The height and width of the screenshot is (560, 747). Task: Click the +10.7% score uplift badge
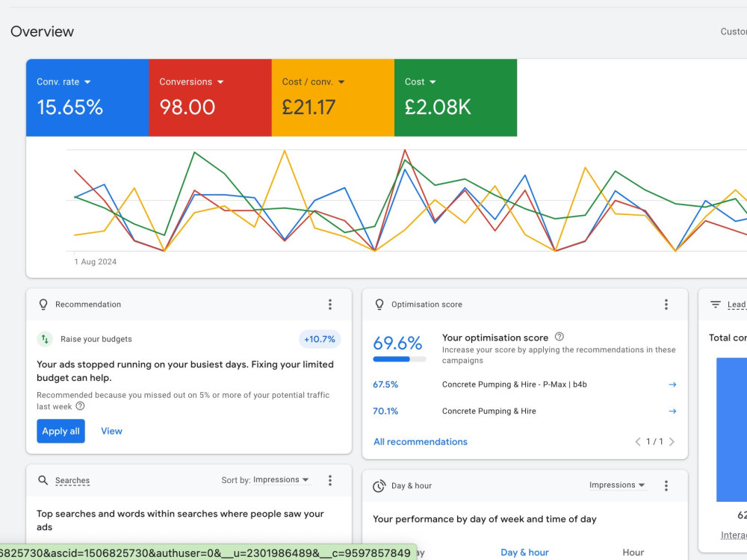(320, 339)
